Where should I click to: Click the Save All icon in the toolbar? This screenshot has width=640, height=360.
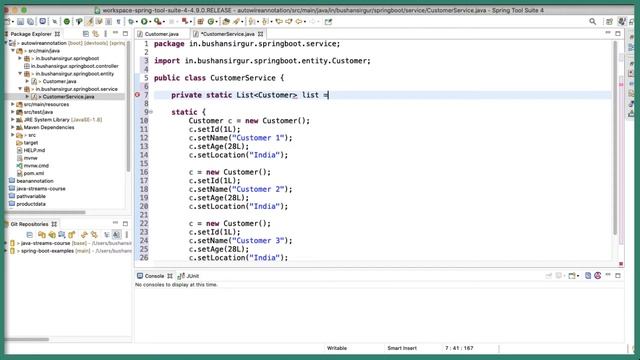[31, 21]
